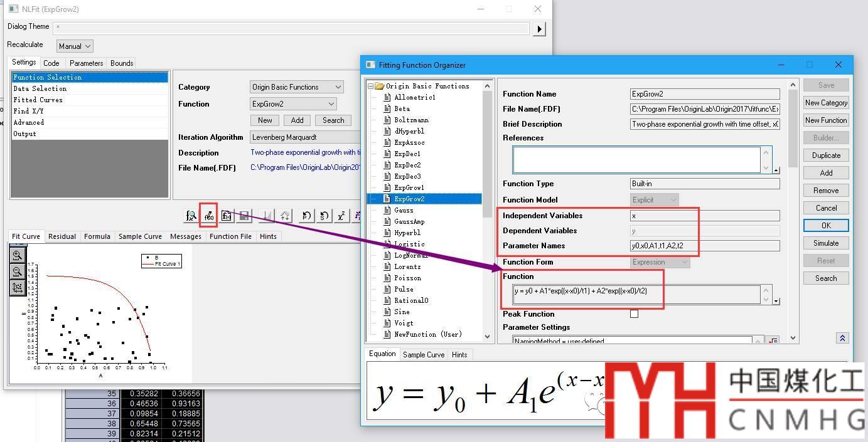Open the Sample Curve tab in Organizer
The width and height of the screenshot is (868, 442).
424,355
